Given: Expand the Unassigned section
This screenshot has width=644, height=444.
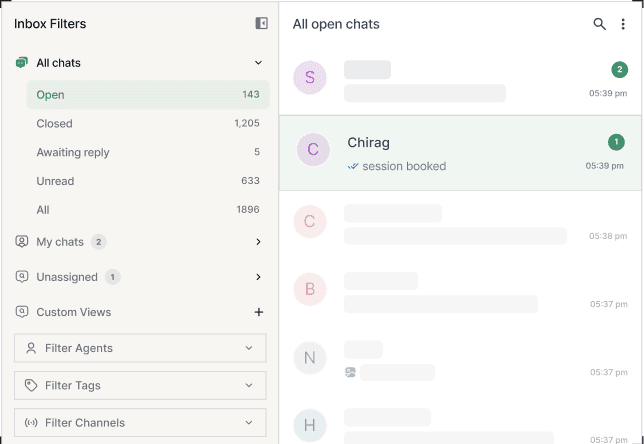Looking at the screenshot, I should [259, 277].
